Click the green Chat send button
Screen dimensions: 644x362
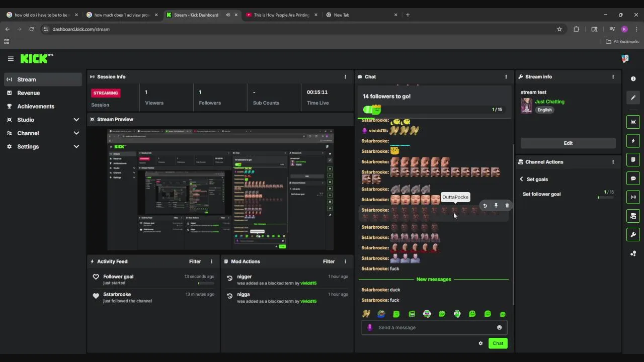pos(498,343)
